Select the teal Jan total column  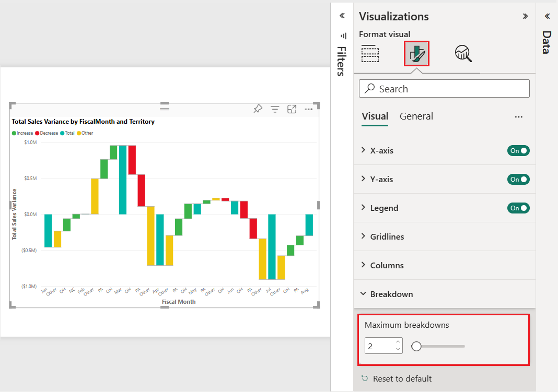[x=48, y=231]
